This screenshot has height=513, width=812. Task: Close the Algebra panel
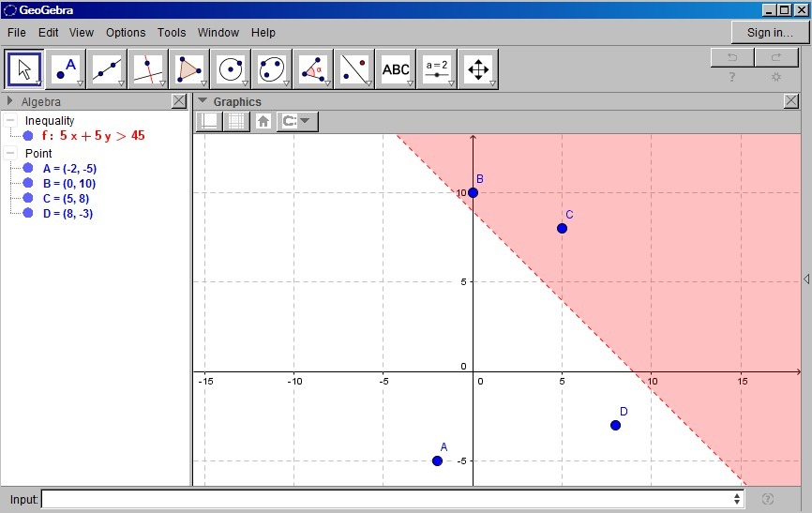pyautogui.click(x=179, y=101)
